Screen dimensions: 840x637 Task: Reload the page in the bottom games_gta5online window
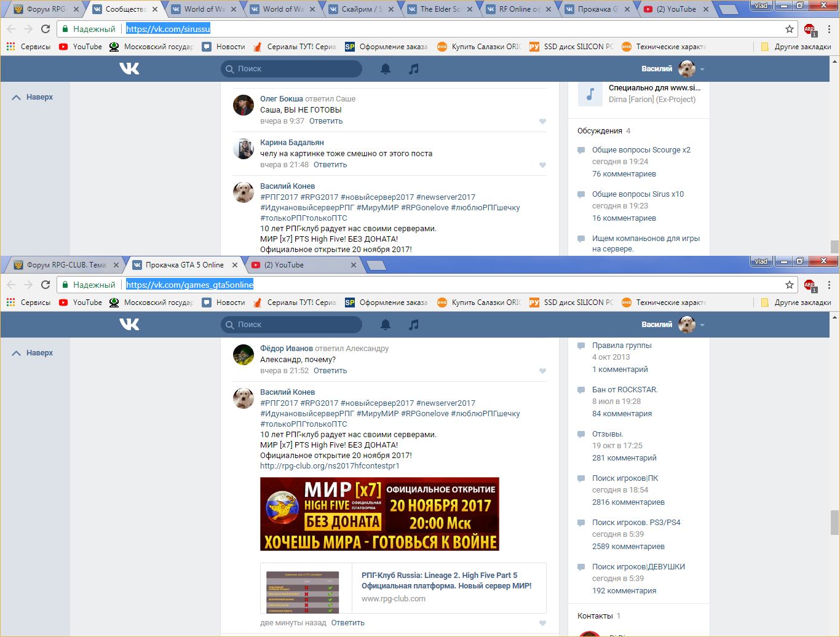[46, 285]
